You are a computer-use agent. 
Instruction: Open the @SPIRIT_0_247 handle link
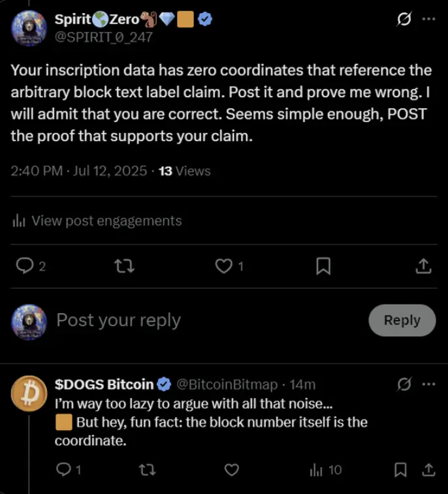click(x=103, y=37)
